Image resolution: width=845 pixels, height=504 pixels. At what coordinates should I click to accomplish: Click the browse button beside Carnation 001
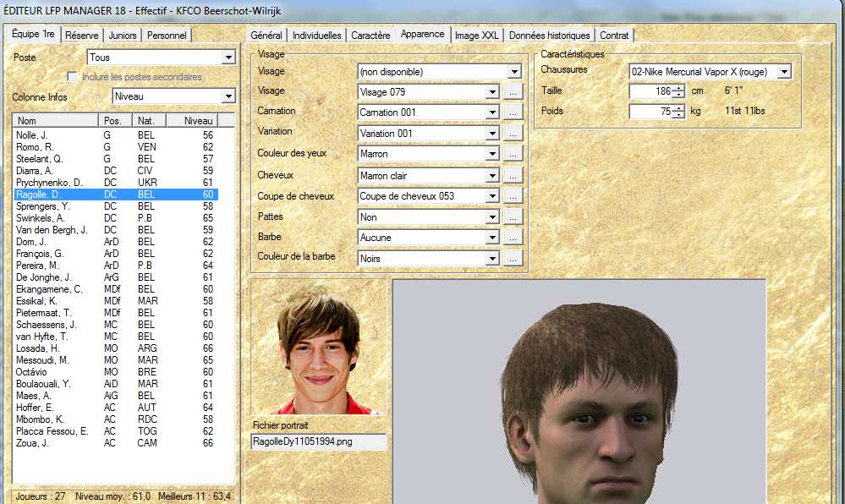513,112
